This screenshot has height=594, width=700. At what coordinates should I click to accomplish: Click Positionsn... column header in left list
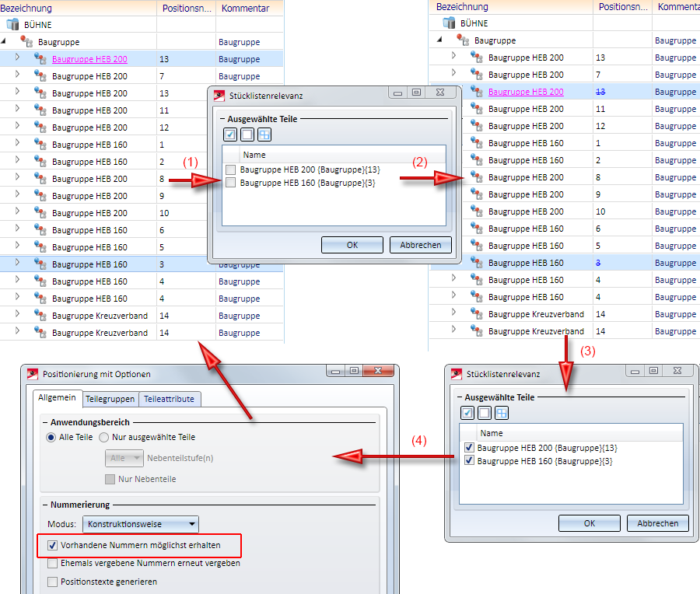(x=187, y=8)
